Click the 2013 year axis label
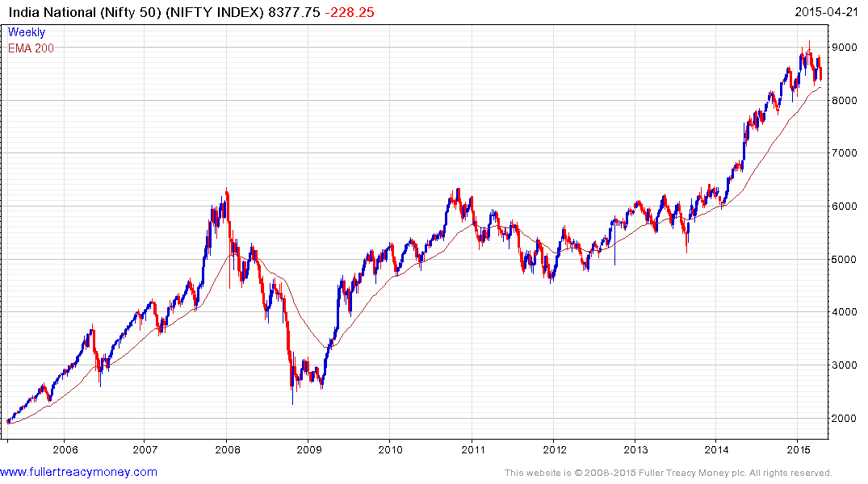 [635, 449]
